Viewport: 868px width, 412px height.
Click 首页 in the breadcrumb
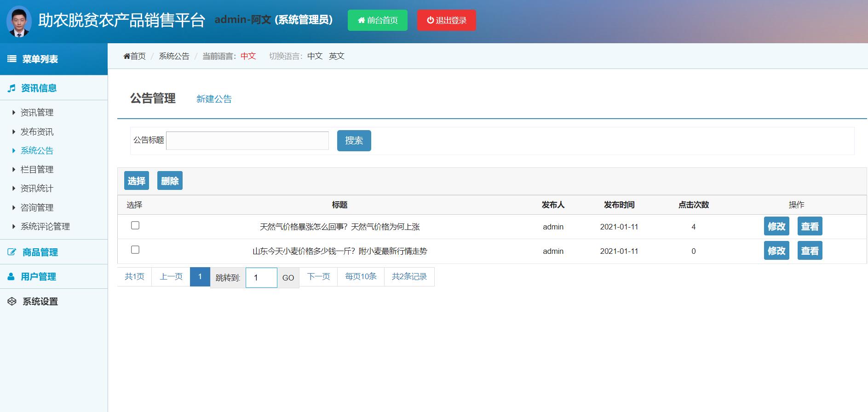138,56
